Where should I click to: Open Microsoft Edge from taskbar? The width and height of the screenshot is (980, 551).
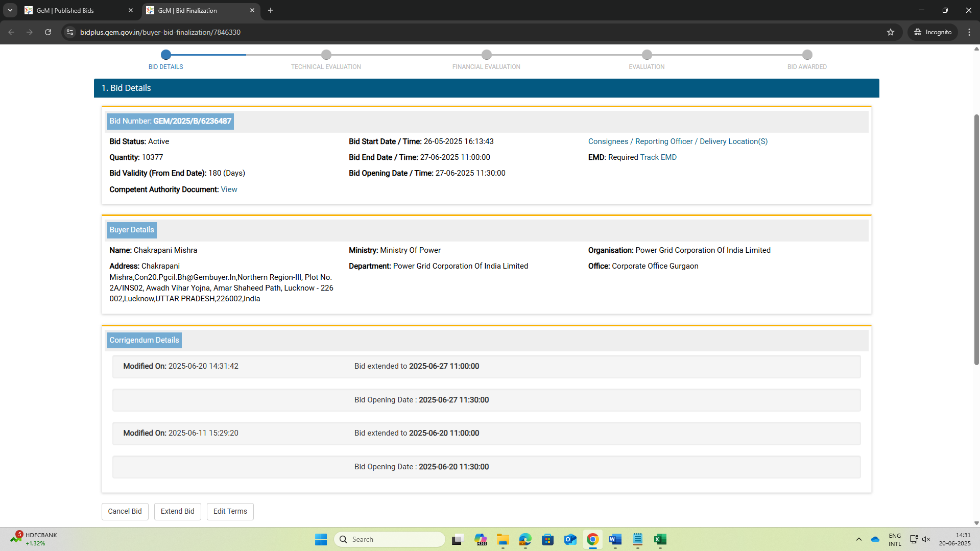tap(525, 539)
